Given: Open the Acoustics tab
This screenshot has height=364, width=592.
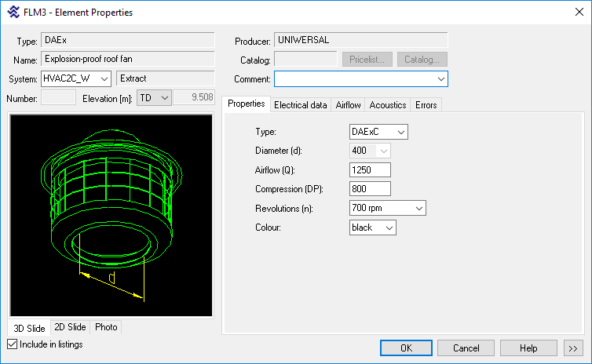Looking at the screenshot, I should tap(388, 105).
